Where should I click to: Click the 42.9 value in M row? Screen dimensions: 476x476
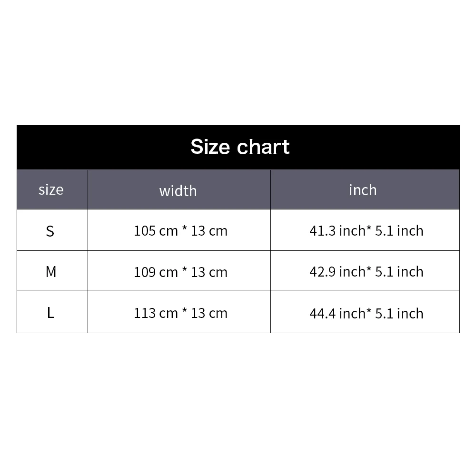tap(322, 272)
